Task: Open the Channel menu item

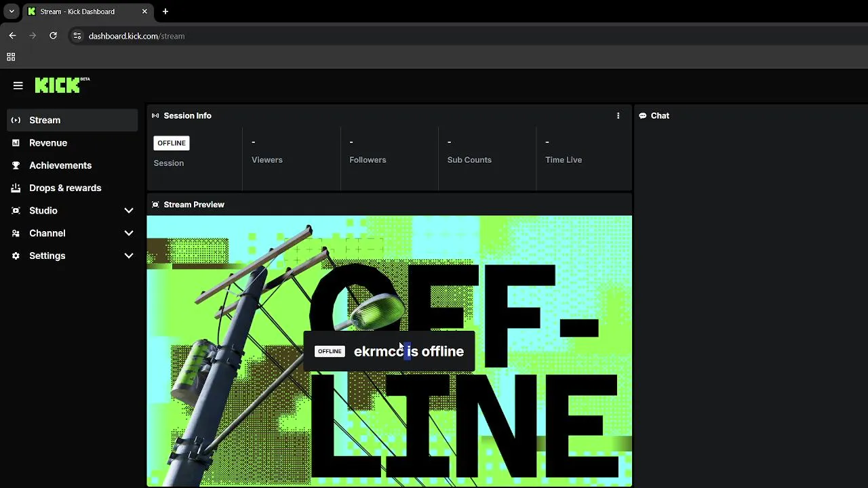Action: (72, 233)
